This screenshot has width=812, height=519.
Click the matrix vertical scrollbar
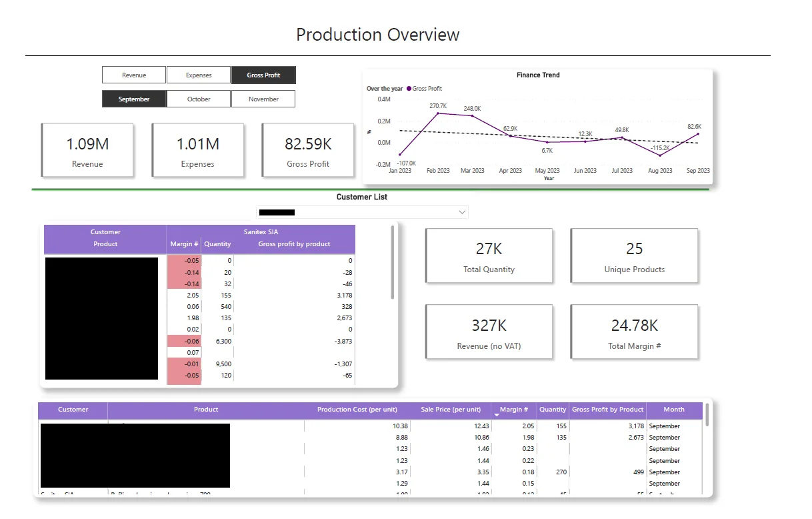[x=393, y=262]
